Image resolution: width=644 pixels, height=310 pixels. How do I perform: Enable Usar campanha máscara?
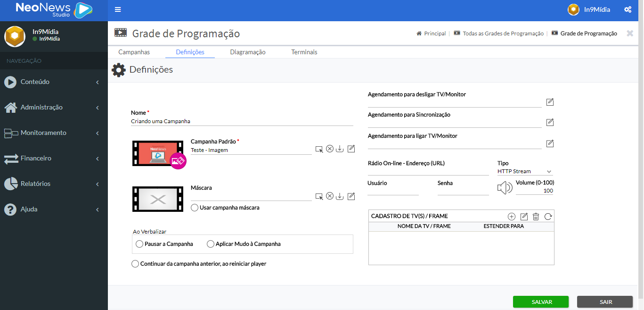pyautogui.click(x=194, y=207)
